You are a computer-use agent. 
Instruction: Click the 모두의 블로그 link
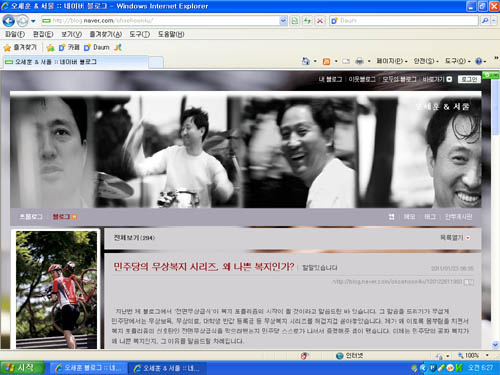(x=399, y=79)
